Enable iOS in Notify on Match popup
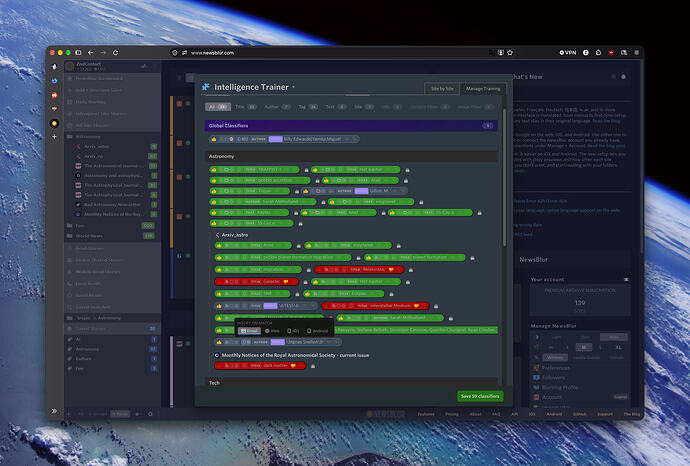 coord(293,331)
